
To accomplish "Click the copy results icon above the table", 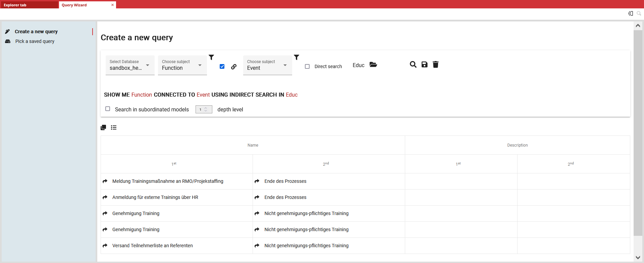I will coord(103,127).
